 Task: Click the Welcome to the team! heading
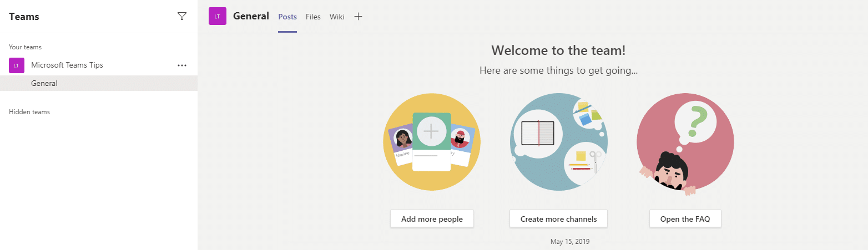click(x=558, y=50)
